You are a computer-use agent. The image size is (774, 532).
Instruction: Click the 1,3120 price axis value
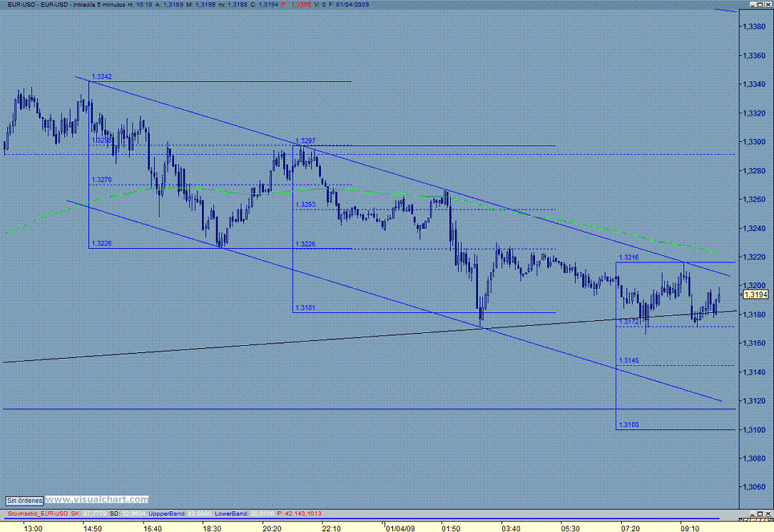(x=754, y=401)
